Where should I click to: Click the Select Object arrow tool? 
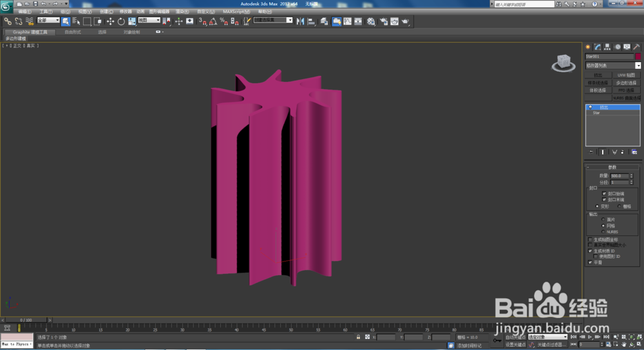(66, 21)
